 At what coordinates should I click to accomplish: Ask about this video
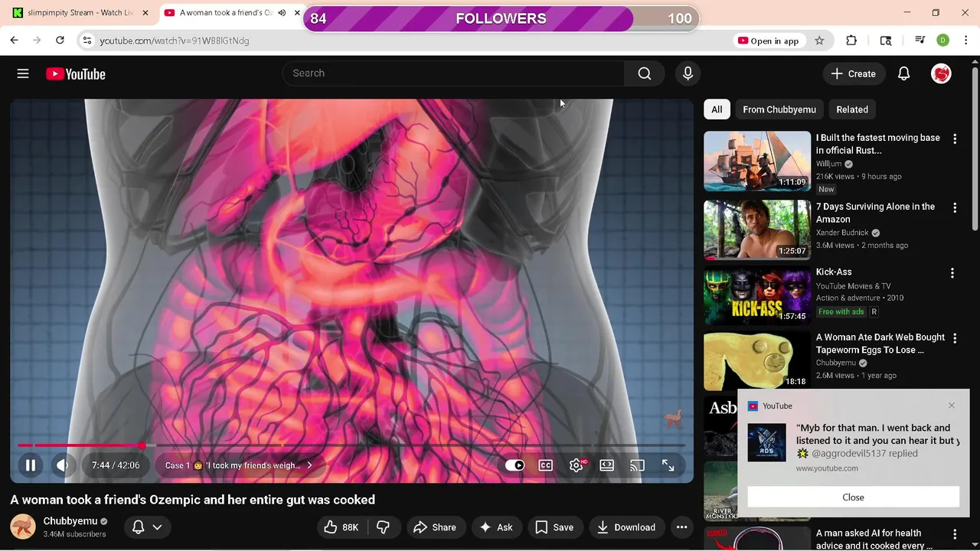pyautogui.click(x=496, y=527)
